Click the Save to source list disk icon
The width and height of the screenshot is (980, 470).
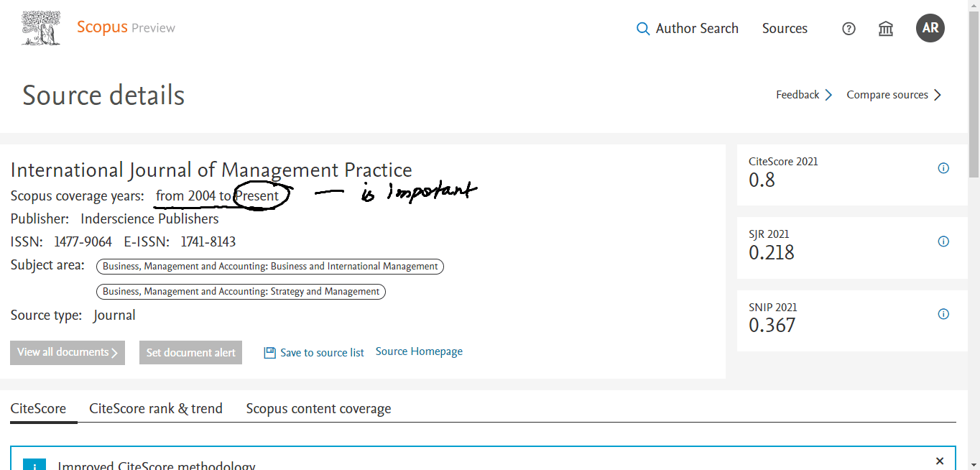click(269, 353)
